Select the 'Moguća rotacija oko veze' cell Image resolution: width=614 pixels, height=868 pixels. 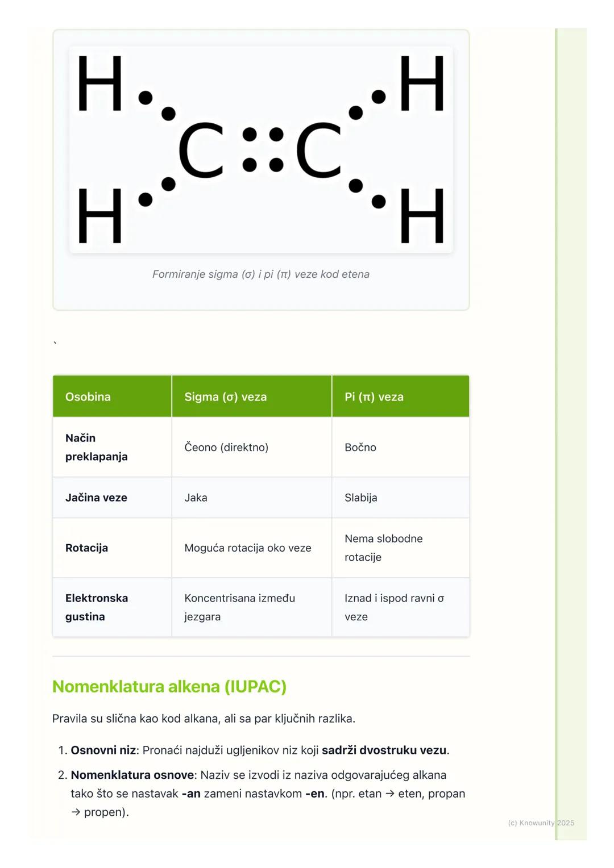click(248, 548)
